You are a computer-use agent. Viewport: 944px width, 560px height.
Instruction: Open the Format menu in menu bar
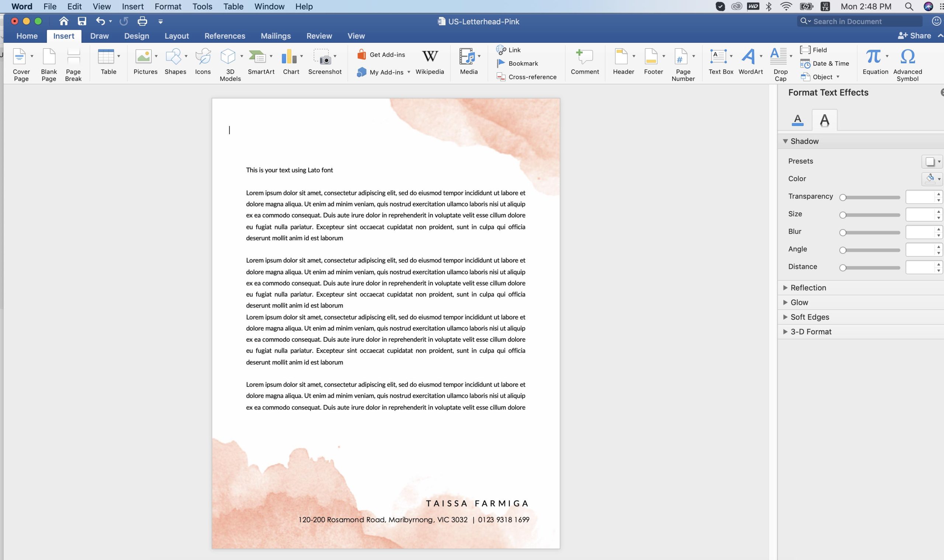point(168,6)
